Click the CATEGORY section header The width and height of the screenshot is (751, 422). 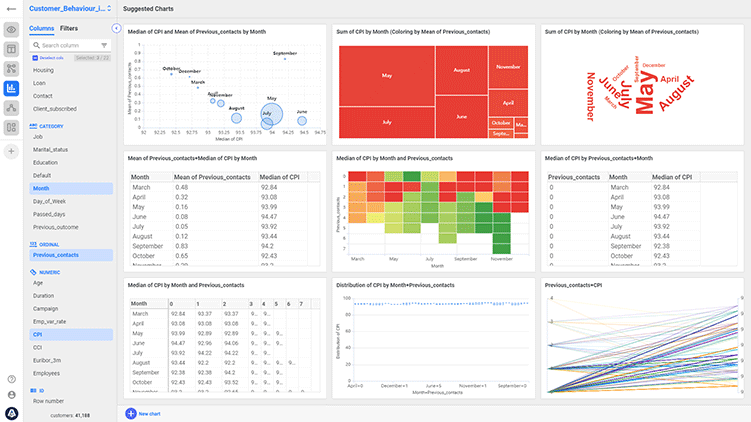(x=46, y=126)
